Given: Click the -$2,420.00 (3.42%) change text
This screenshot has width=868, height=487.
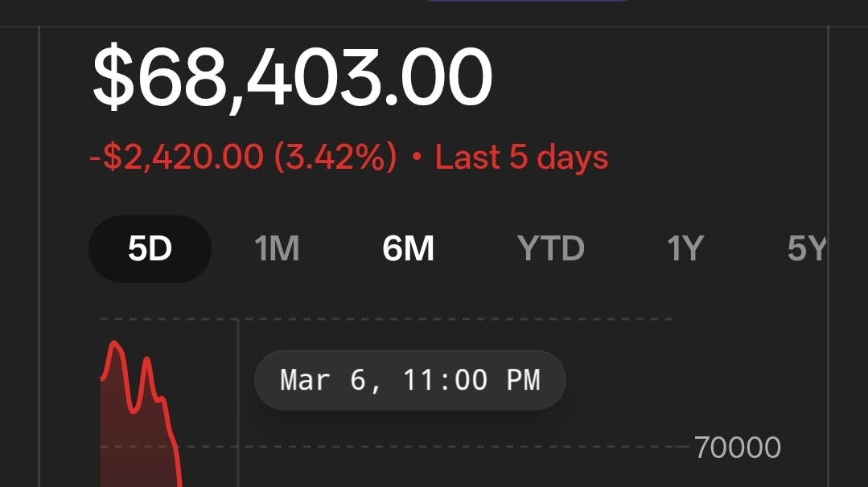Looking at the screenshot, I should pyautogui.click(x=243, y=157).
